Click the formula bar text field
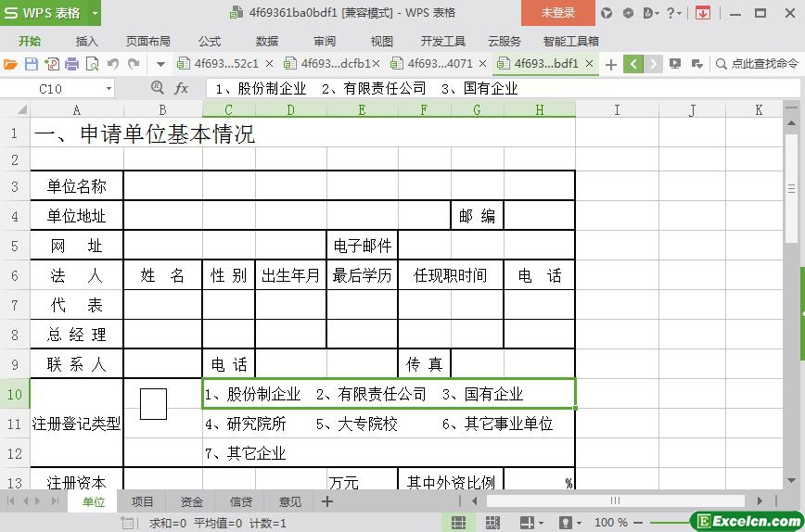The image size is (805, 532). click(x=503, y=88)
